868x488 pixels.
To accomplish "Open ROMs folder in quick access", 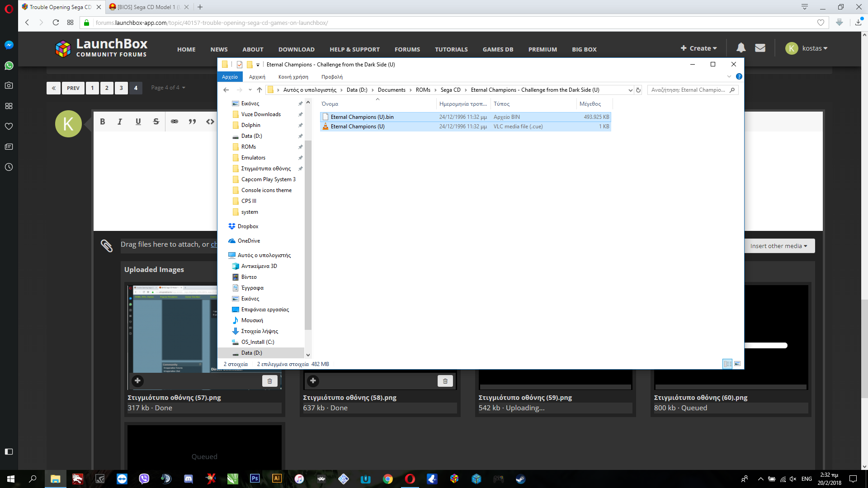I will point(248,147).
